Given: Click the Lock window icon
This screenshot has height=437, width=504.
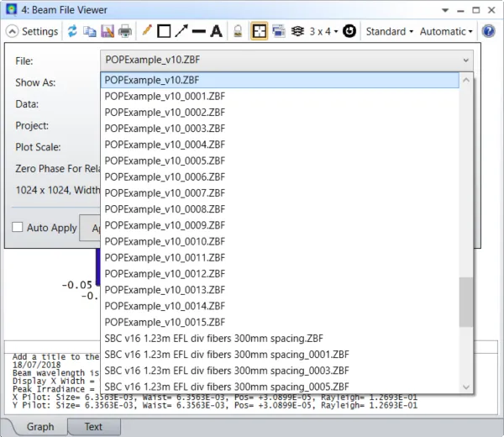Looking at the screenshot, I should tap(238, 31).
